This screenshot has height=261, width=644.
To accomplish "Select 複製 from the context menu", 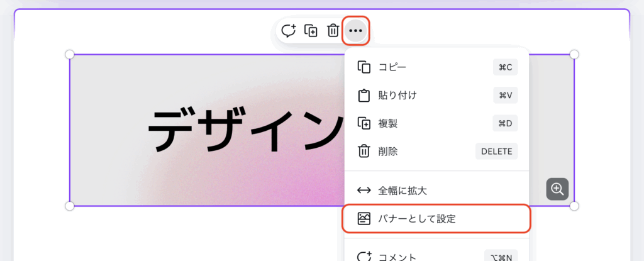I will tap(387, 123).
